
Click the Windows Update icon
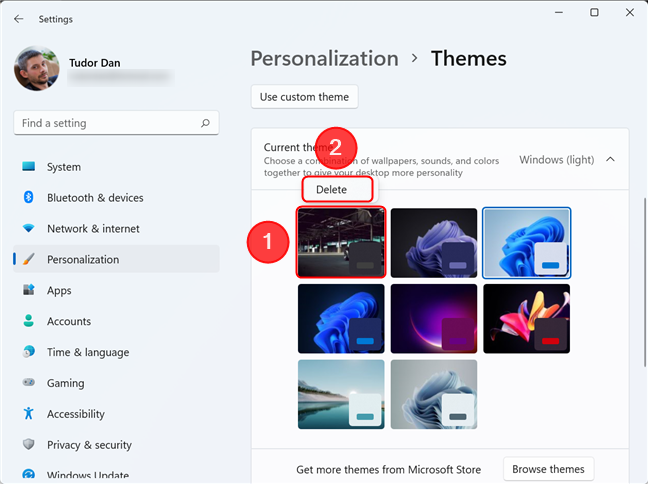[29, 474]
